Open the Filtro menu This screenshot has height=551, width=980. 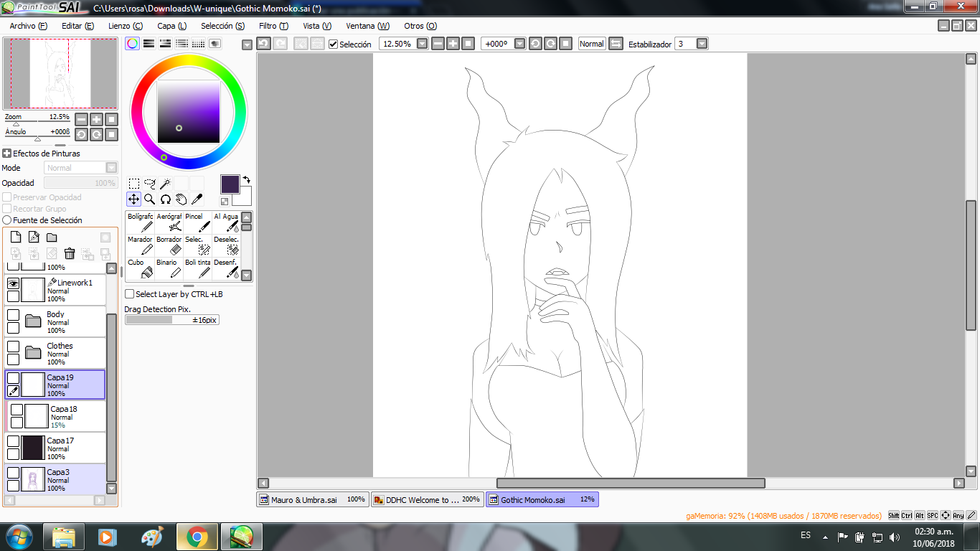273,26
